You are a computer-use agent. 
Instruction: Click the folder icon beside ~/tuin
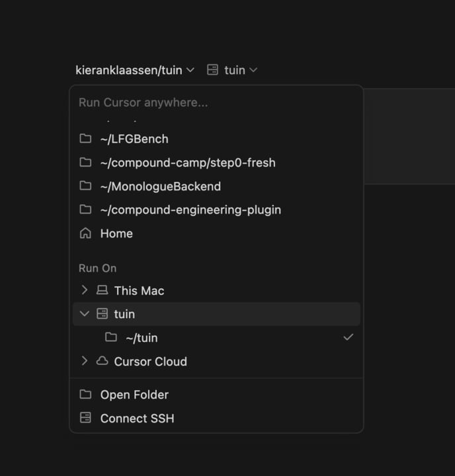[x=111, y=337]
